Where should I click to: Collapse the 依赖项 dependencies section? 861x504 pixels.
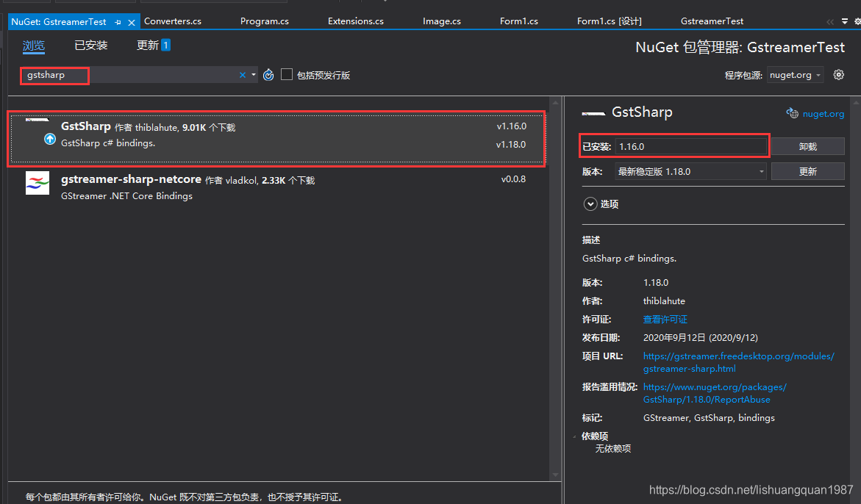click(575, 436)
